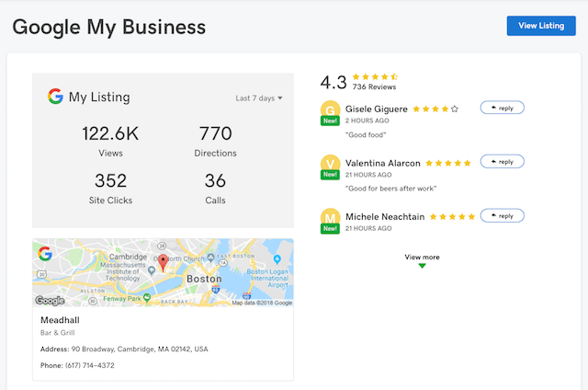
Task: Reply to Michele Neachtain's review
Action: (503, 215)
